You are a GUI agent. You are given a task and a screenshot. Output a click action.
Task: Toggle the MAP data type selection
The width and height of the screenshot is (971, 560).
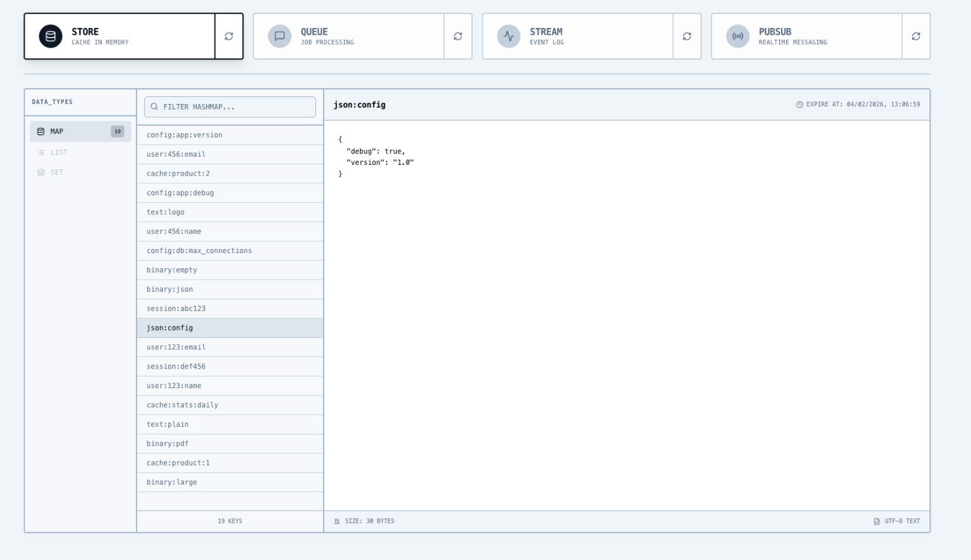80,131
